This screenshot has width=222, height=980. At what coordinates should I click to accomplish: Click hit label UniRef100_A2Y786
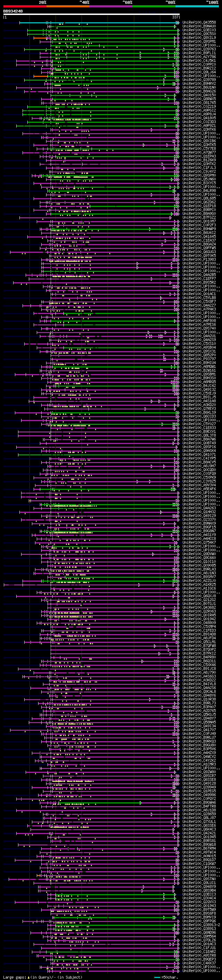199,57
